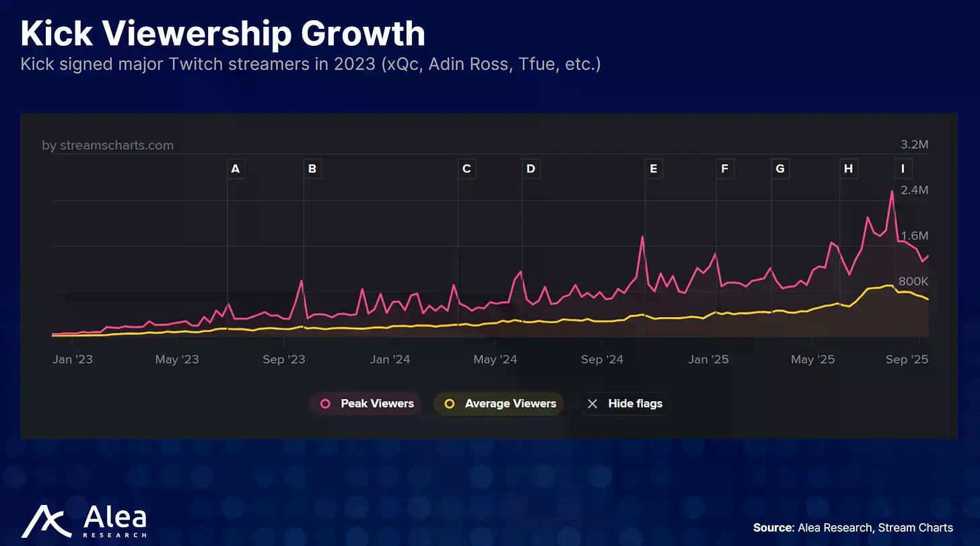Toggle the Average Viewers series
980x546 pixels.
500,404
